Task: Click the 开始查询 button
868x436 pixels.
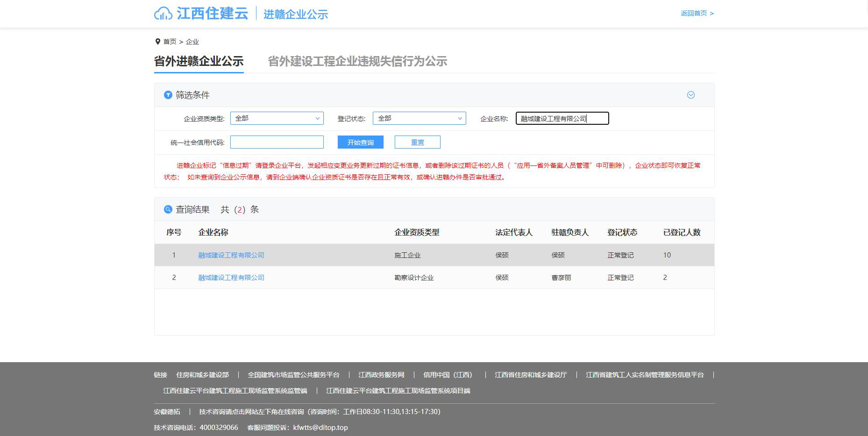Action: coord(361,142)
